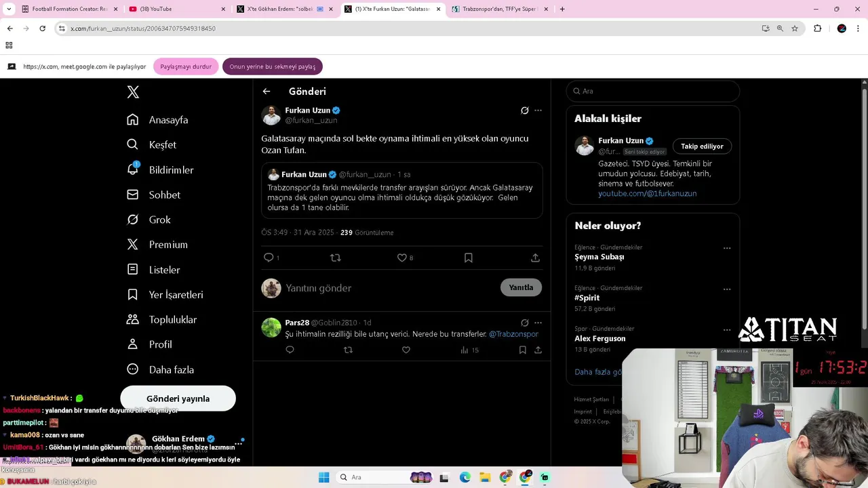The height and width of the screenshot is (488, 868).
Task: Bookmark page with star icon
Action: click(x=795, y=28)
